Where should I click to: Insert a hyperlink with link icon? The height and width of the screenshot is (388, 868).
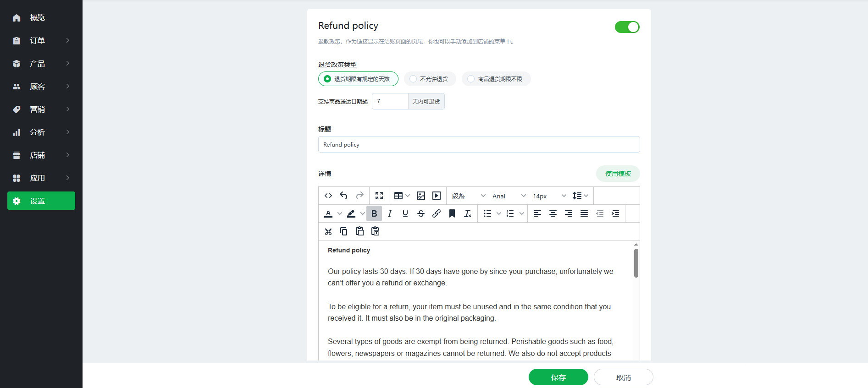coord(437,213)
